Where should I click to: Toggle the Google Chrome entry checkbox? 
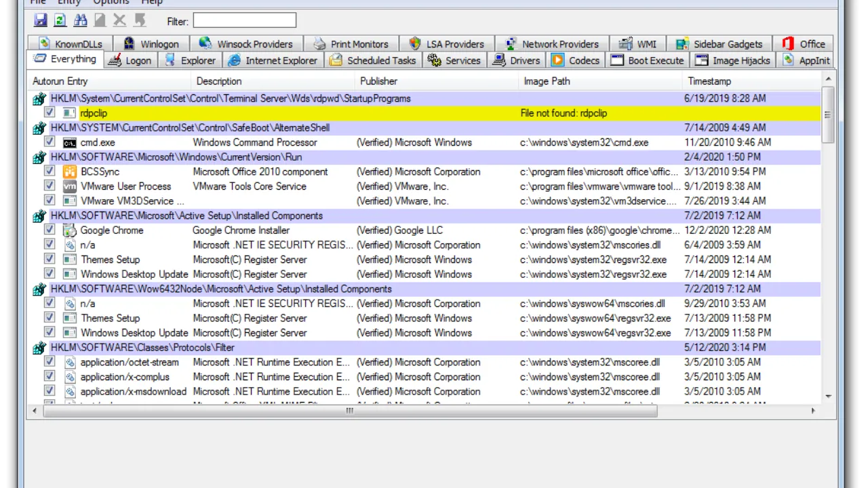tap(50, 230)
